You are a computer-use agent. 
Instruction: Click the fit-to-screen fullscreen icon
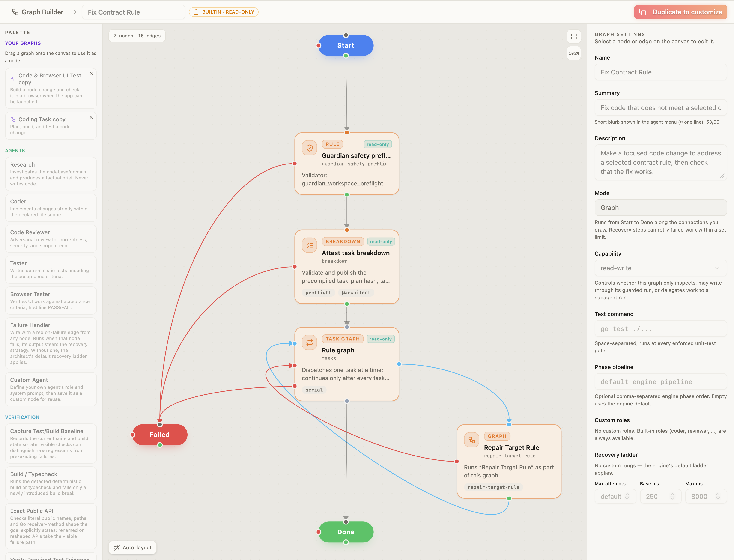[x=574, y=36]
